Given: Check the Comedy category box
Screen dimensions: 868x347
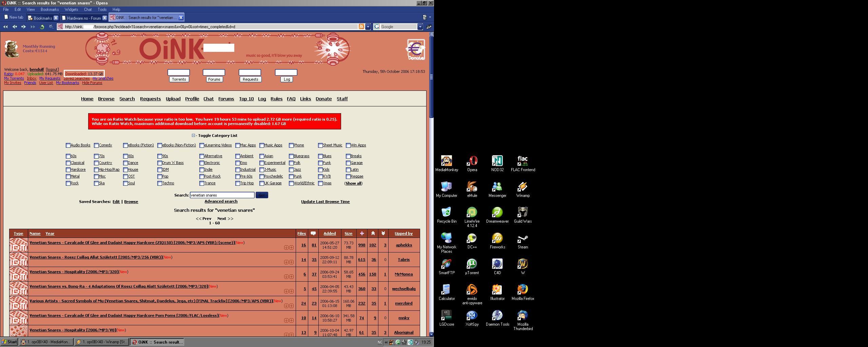Looking at the screenshot, I should pos(96,145).
